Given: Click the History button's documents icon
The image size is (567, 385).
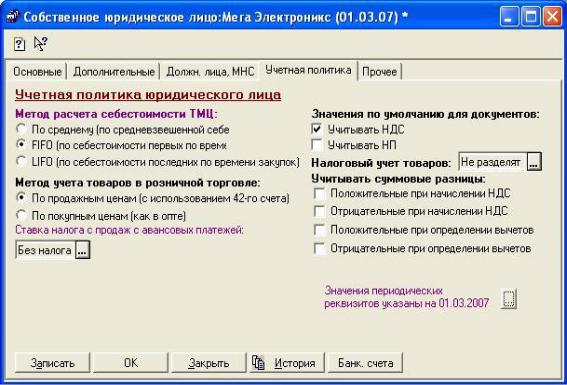Looking at the screenshot, I should tap(258, 362).
